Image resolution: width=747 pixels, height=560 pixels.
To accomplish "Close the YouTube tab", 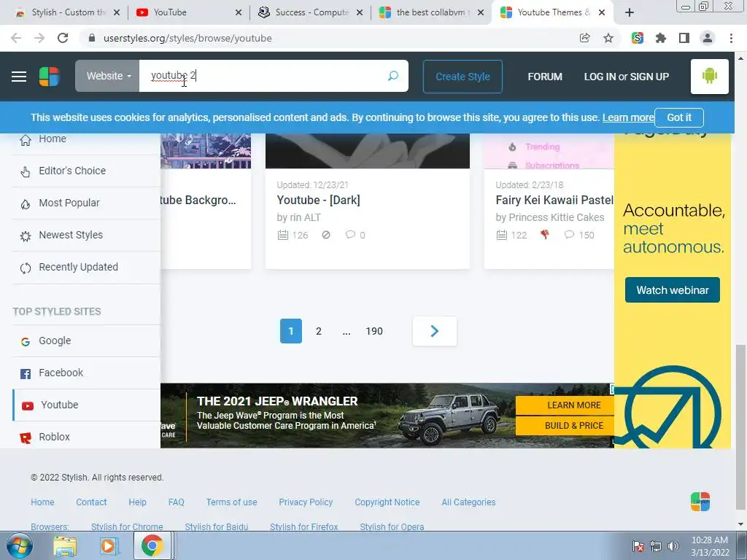I will [x=239, y=12].
